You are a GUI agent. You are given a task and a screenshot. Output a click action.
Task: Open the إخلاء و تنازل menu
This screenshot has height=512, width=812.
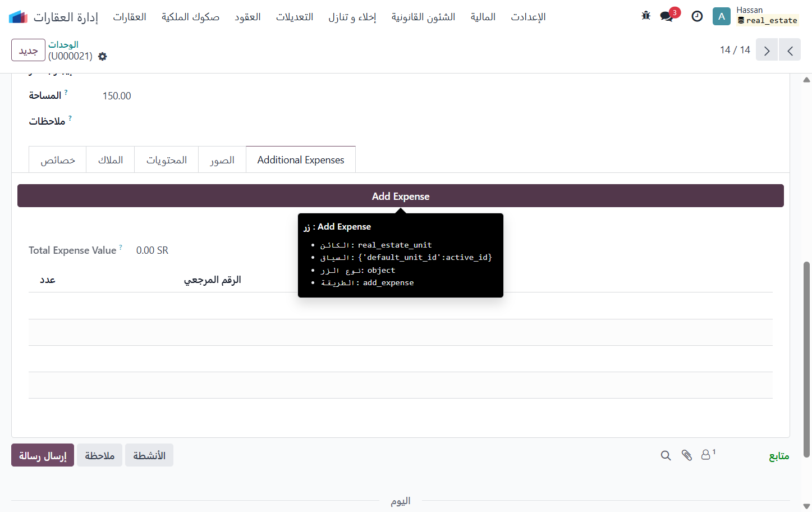[x=352, y=17]
